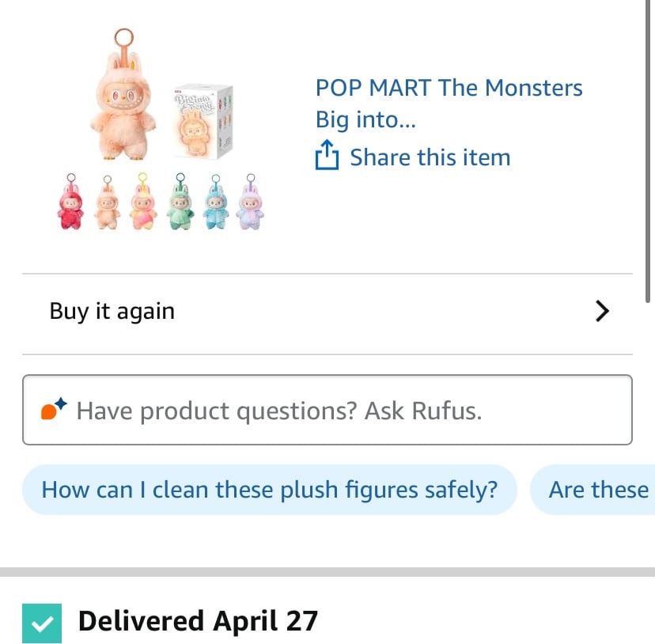Tap the share icon beside Share this item
Image resolution: width=655 pixels, height=644 pixels.
327,155
